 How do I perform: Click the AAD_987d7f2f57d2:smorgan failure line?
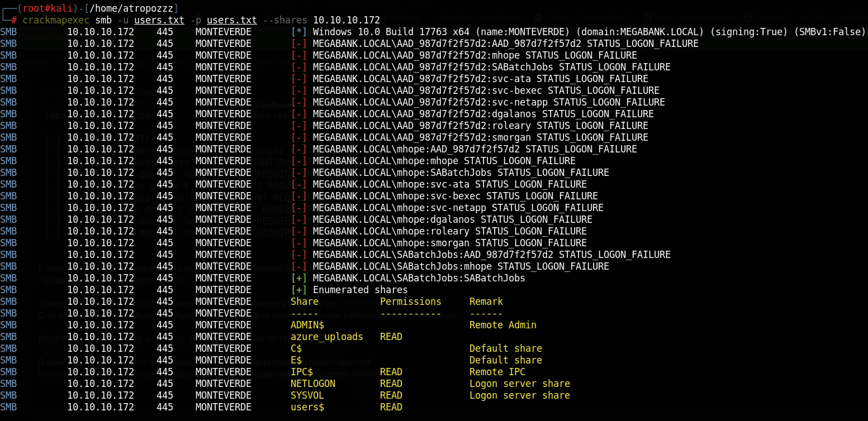(481, 137)
